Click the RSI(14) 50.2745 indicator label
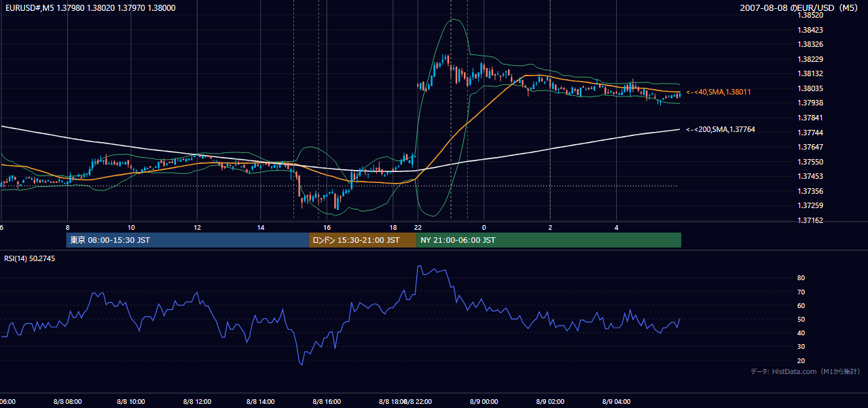Image resolution: width=868 pixels, height=408 pixels. click(x=30, y=258)
